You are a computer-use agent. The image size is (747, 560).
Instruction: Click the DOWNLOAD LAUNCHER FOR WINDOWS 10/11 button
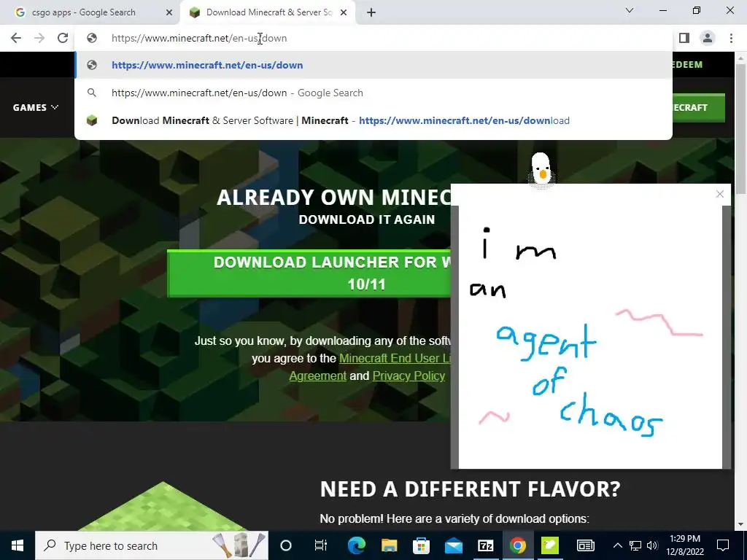(309, 273)
